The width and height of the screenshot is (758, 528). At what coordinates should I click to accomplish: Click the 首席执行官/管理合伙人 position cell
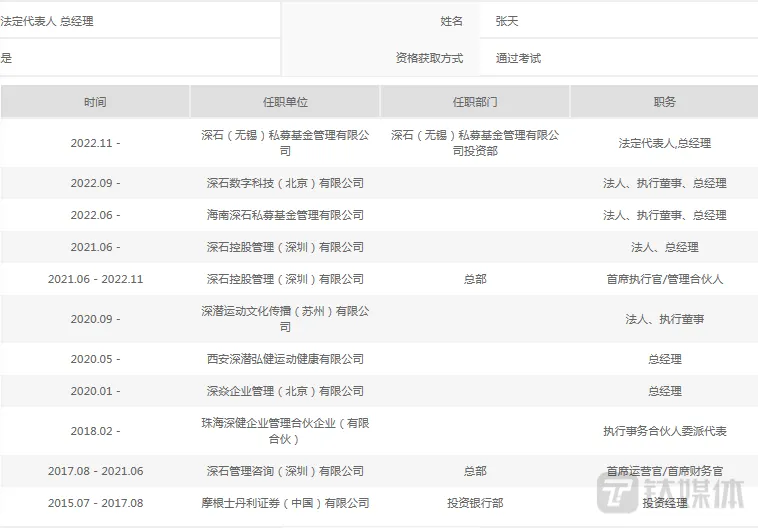[664, 279]
